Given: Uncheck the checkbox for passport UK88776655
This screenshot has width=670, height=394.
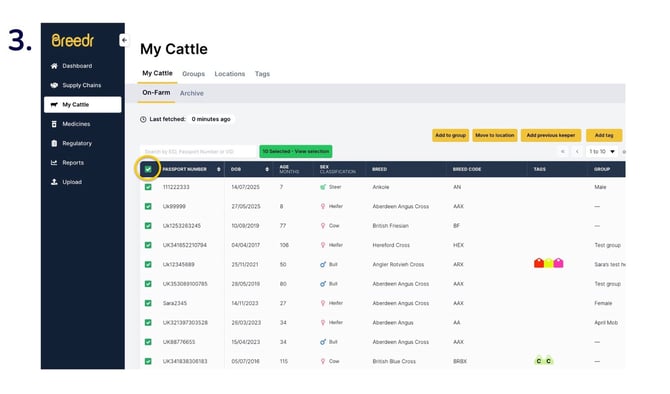Looking at the screenshot, I should click(148, 342).
